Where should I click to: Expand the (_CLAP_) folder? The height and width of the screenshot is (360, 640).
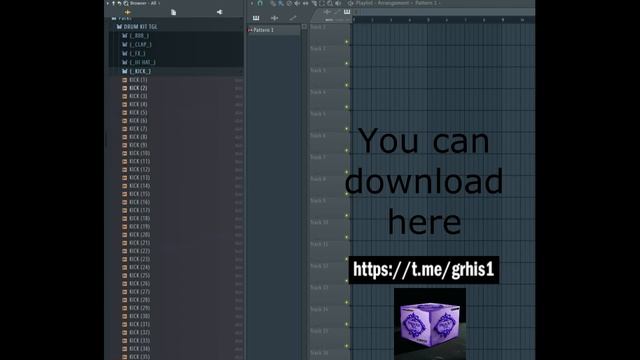(x=140, y=44)
